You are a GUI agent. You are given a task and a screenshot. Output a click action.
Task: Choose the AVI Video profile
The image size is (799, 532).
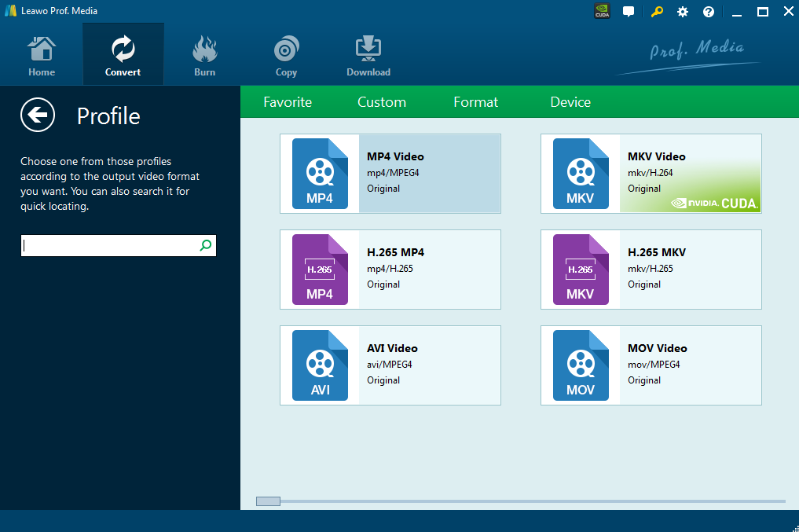[x=390, y=365]
